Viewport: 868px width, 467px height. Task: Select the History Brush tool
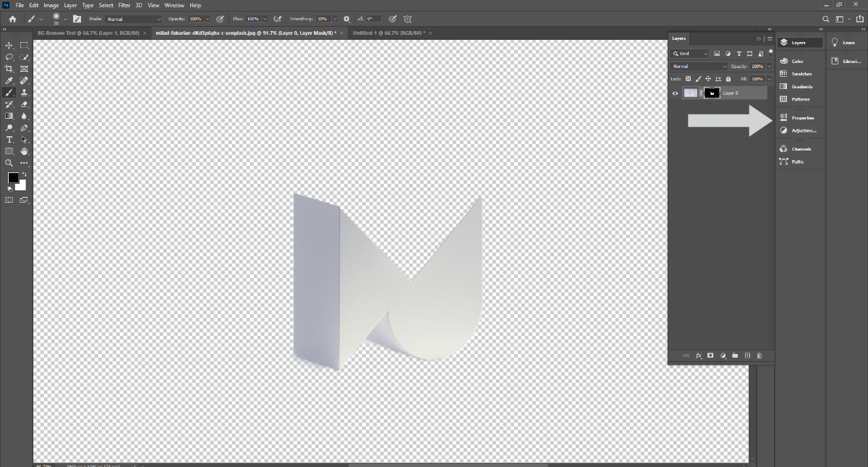[x=9, y=104]
